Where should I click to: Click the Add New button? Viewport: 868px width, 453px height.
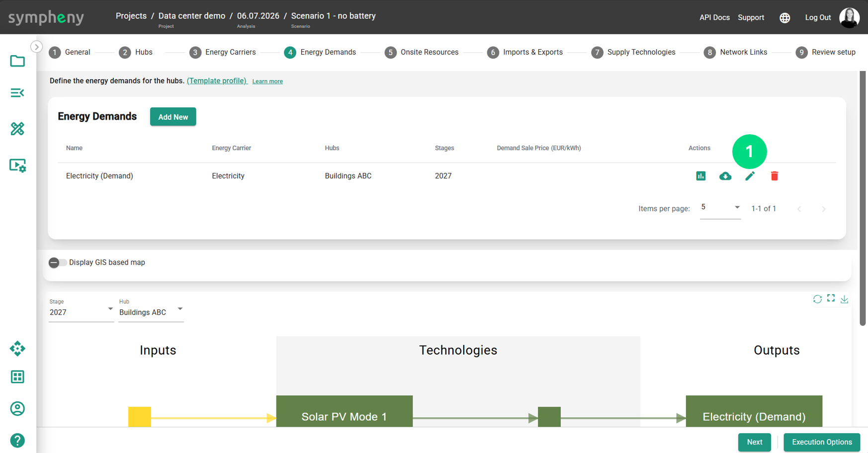(173, 117)
